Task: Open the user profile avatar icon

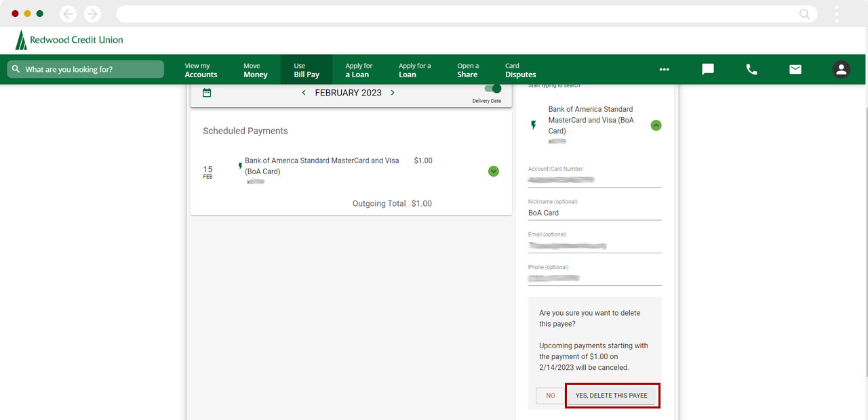Action: pos(842,69)
